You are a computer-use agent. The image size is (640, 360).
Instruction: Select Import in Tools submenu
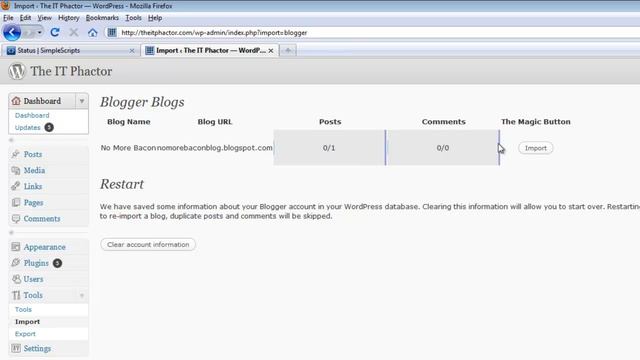(27, 322)
